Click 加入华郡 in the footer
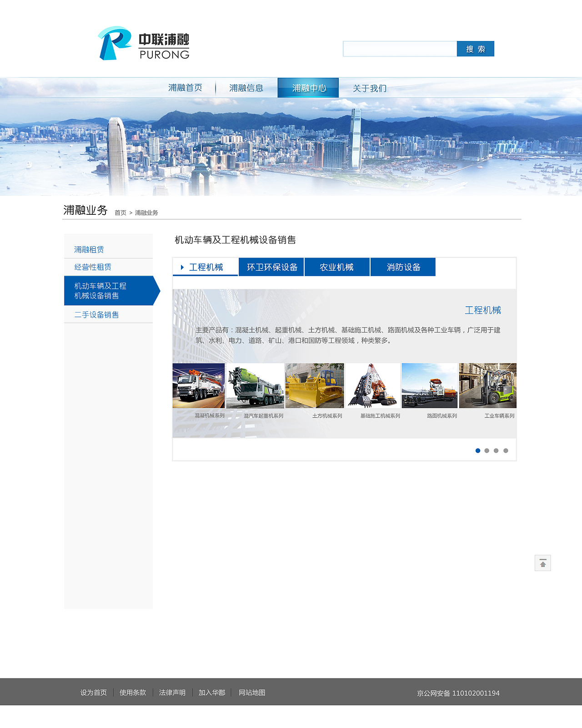 tap(212, 693)
